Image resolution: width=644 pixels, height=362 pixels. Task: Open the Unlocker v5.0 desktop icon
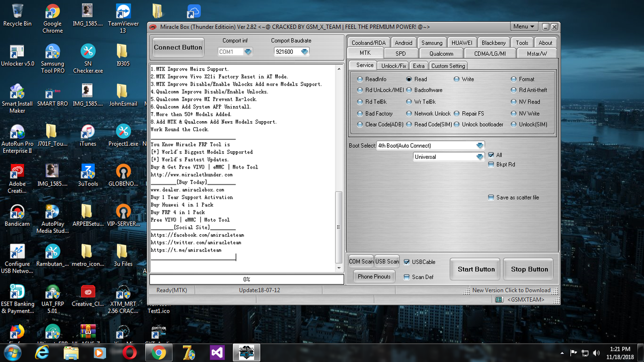(x=17, y=56)
